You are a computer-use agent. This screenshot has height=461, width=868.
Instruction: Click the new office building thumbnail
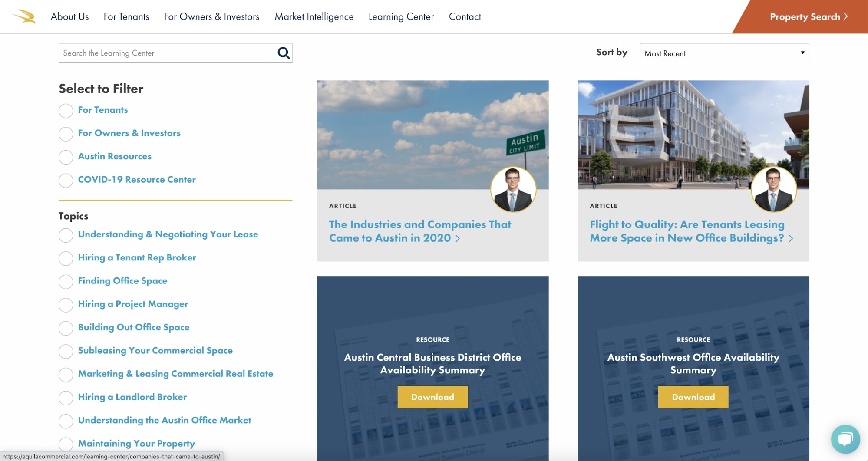693,135
